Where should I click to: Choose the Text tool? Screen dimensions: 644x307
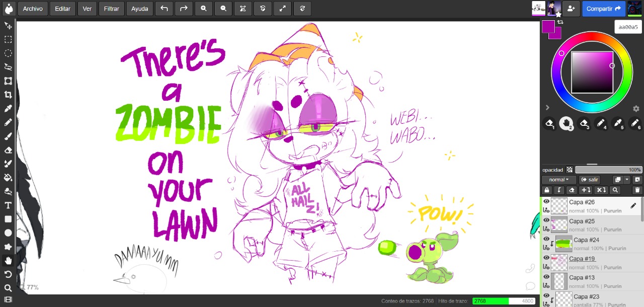point(8,205)
